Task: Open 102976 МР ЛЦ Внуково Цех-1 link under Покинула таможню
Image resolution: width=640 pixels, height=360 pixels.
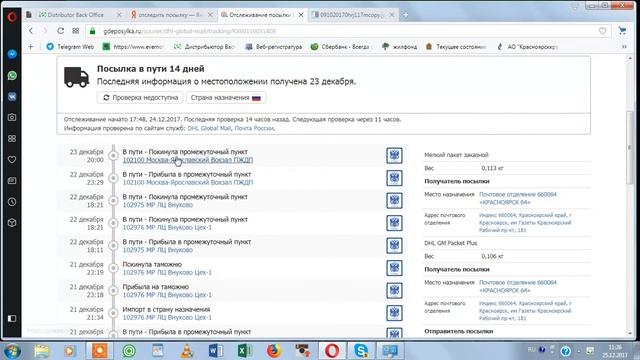Action: [x=167, y=272]
